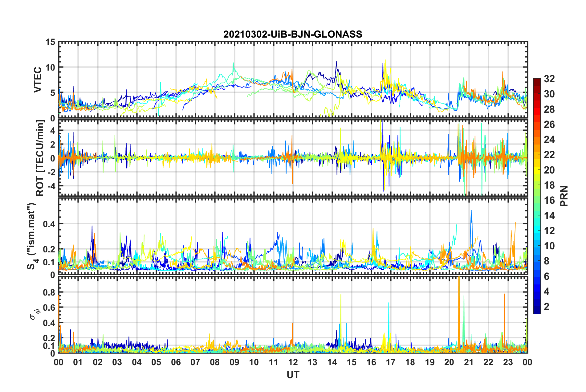The height and width of the screenshot is (392, 586).
Task: Click colorbar tick label 30
Action: tap(549, 94)
